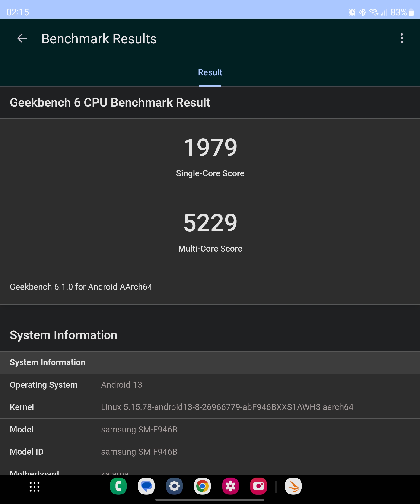Tap the 5229 multi-core score

(x=210, y=223)
